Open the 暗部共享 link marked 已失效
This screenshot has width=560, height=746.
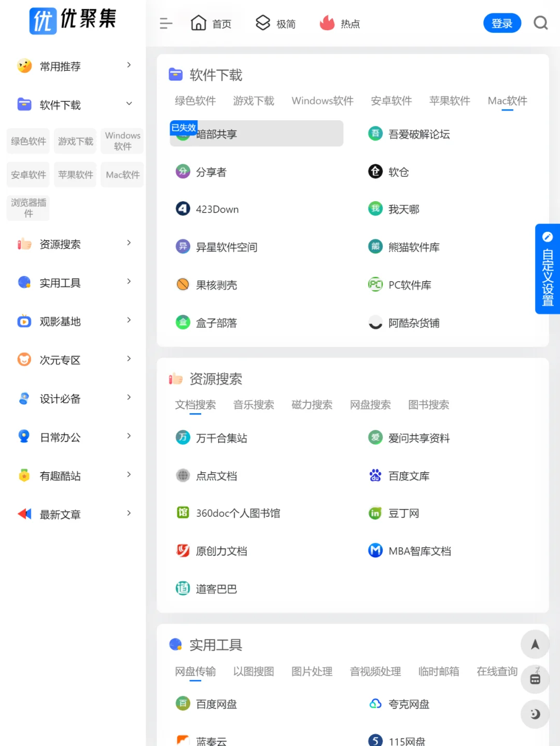point(257,134)
